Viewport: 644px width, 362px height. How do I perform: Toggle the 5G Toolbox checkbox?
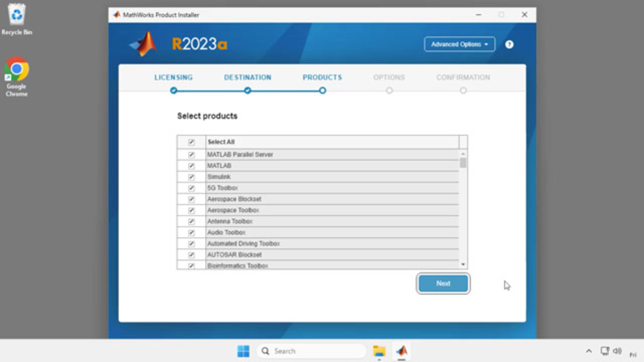[191, 188]
